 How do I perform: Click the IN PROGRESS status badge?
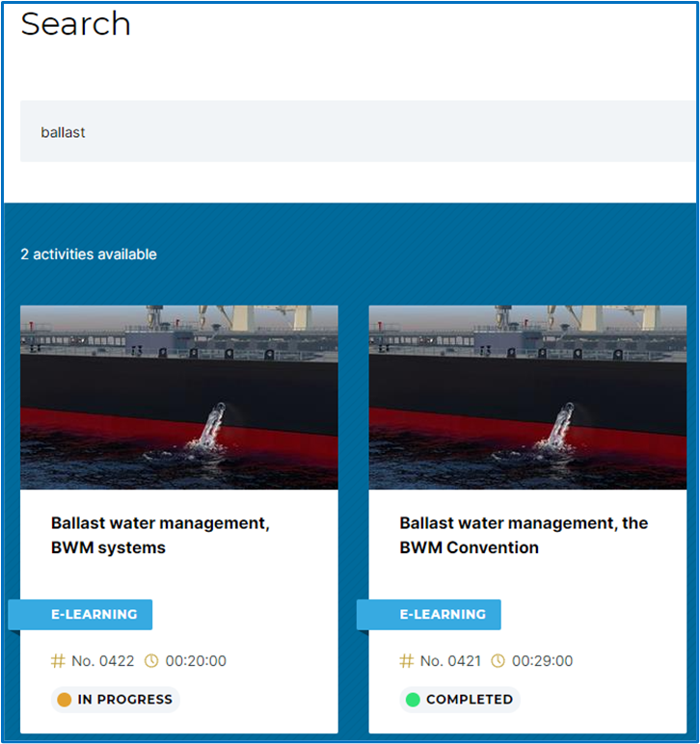point(116,700)
